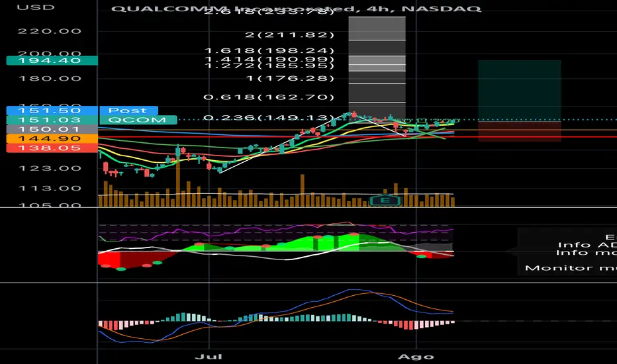Image resolution: width=617 pixels, height=364 pixels.
Task: Select the 194.40 teal price label
Action: 52,61
